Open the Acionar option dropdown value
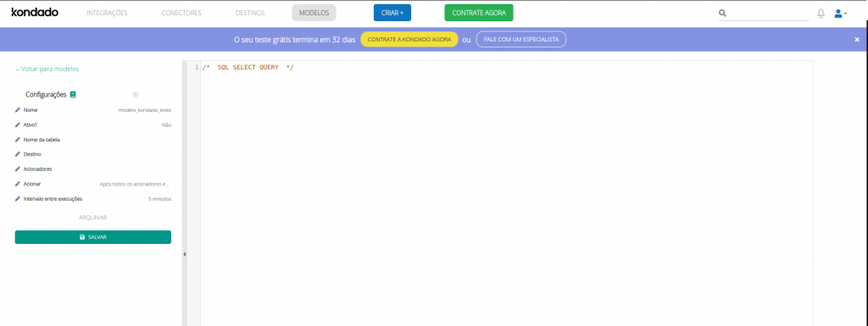This screenshot has width=868, height=326. tap(135, 184)
